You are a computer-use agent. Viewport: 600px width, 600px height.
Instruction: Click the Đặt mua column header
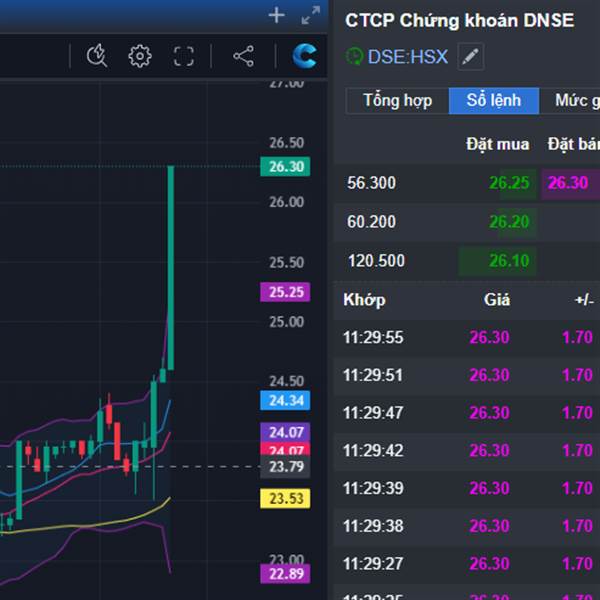pyautogui.click(x=498, y=144)
